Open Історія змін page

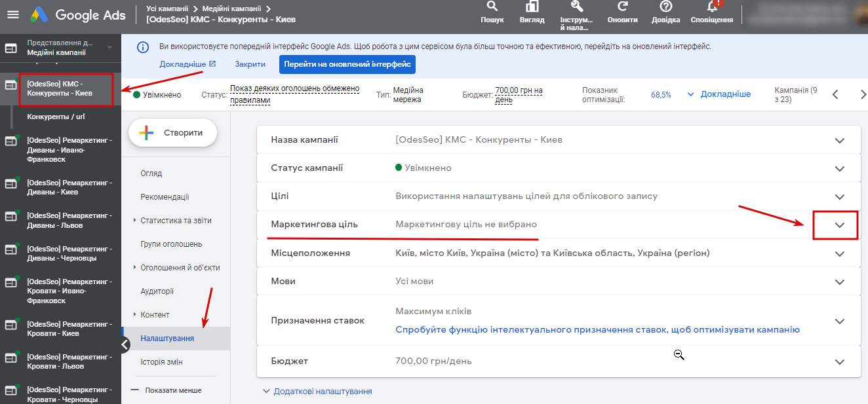(x=161, y=362)
